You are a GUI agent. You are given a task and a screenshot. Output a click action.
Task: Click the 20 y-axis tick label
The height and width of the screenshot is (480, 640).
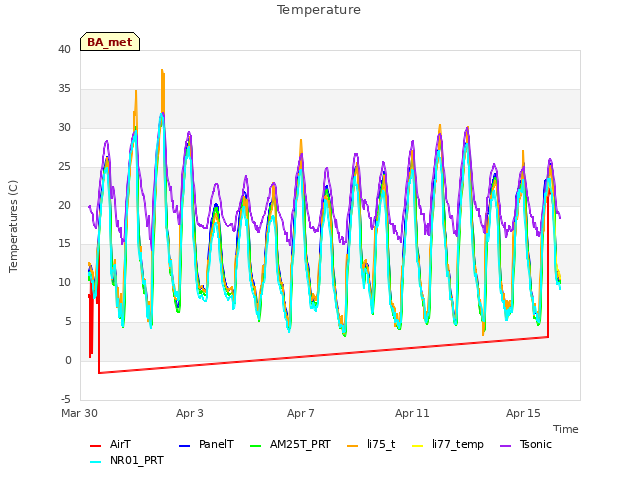point(64,205)
